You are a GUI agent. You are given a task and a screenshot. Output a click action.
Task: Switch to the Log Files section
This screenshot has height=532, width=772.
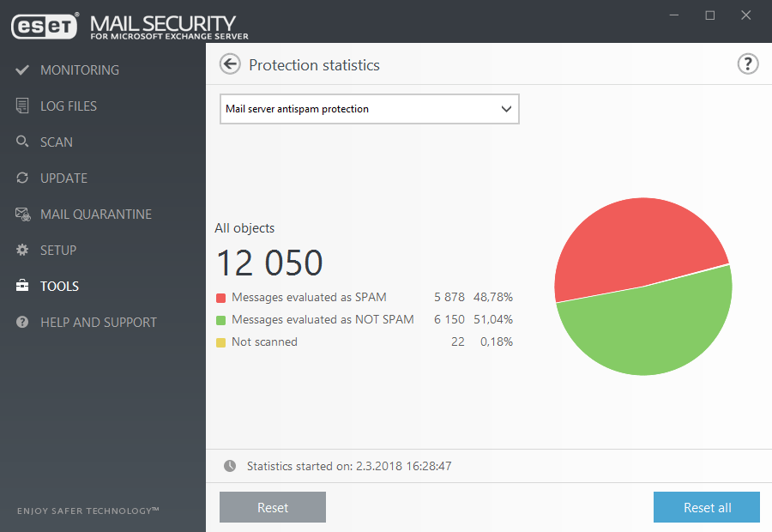(x=69, y=106)
